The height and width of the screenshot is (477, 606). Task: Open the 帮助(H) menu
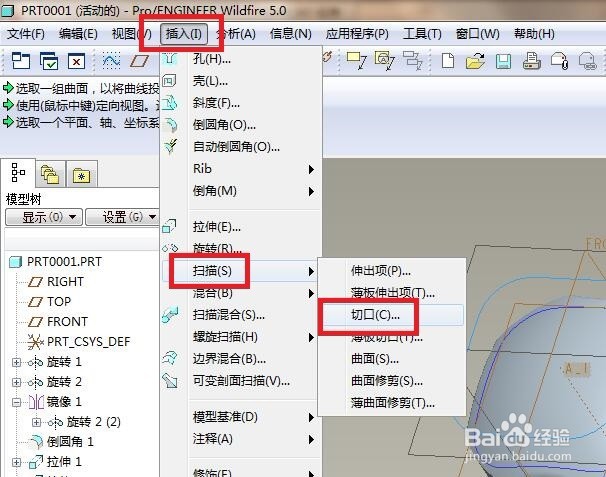click(534, 34)
